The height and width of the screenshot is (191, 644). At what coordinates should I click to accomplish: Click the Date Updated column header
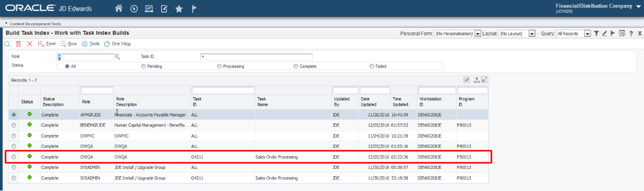pyautogui.click(x=375, y=101)
